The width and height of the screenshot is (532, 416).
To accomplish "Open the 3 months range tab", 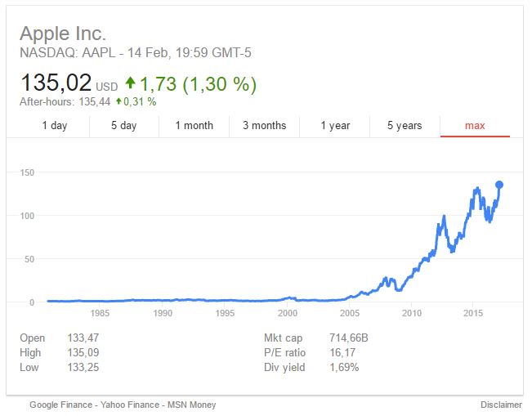I will point(264,125).
